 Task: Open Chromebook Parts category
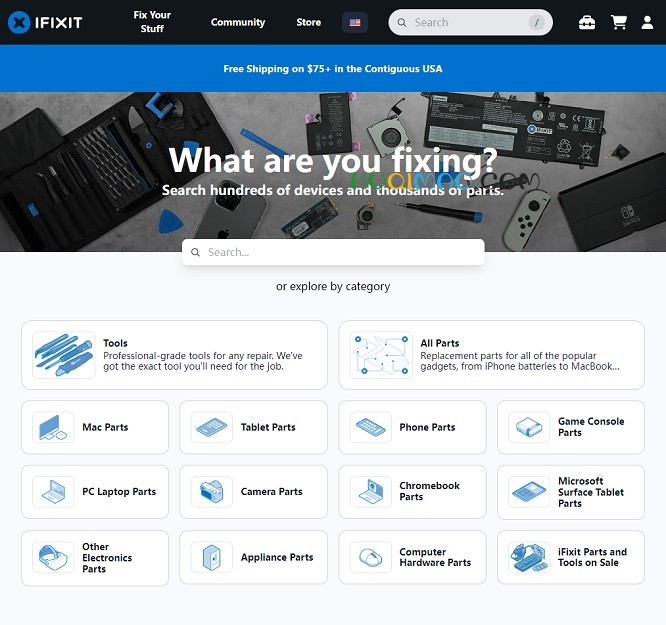click(x=412, y=492)
